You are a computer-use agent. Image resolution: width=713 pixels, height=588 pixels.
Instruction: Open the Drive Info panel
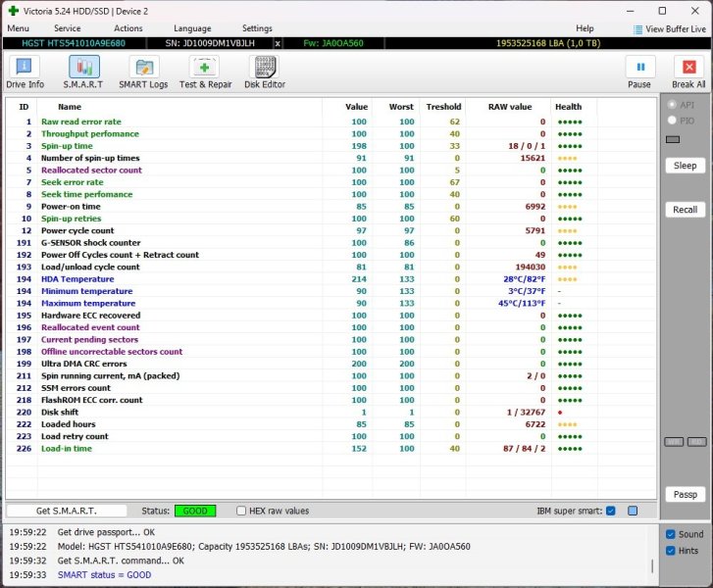tap(25, 73)
